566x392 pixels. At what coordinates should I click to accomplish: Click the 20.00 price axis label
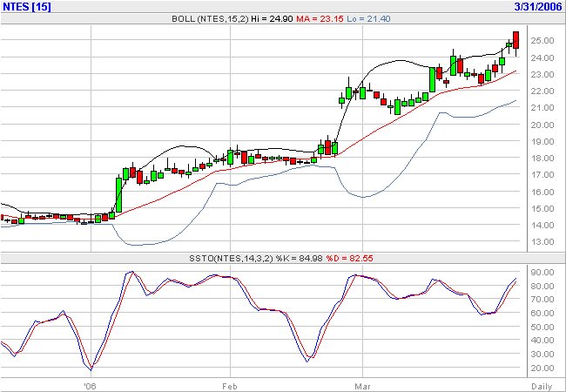542,125
